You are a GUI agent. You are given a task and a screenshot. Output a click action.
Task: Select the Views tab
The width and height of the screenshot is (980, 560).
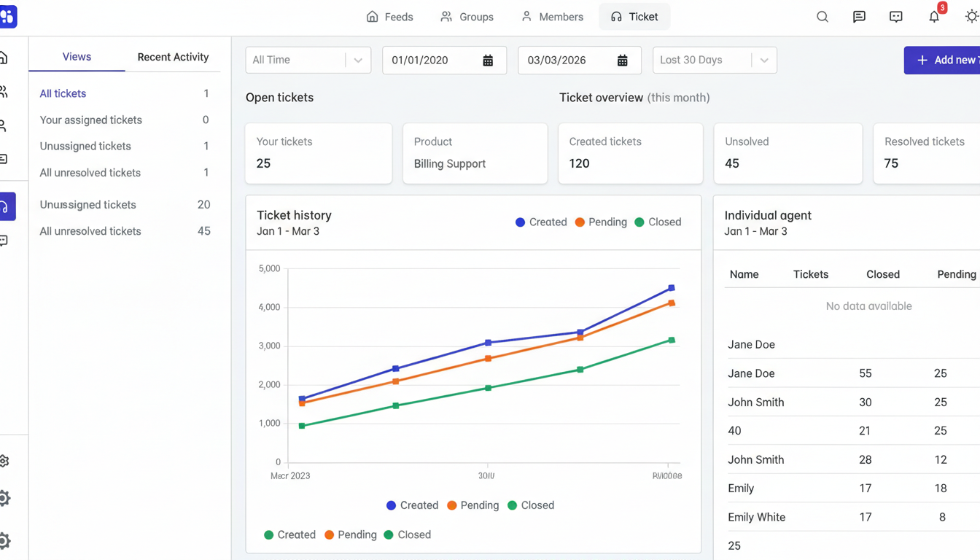click(x=77, y=57)
